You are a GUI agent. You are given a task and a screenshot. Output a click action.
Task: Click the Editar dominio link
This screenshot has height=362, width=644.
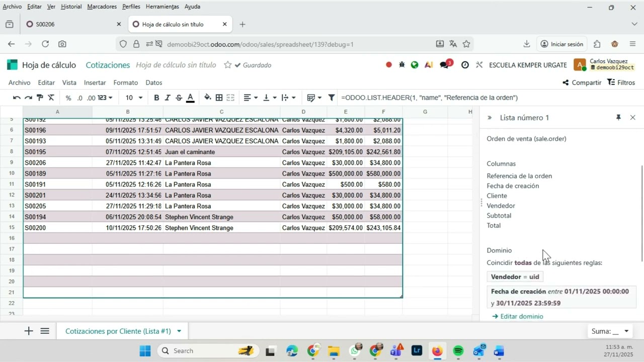pyautogui.click(x=518, y=316)
